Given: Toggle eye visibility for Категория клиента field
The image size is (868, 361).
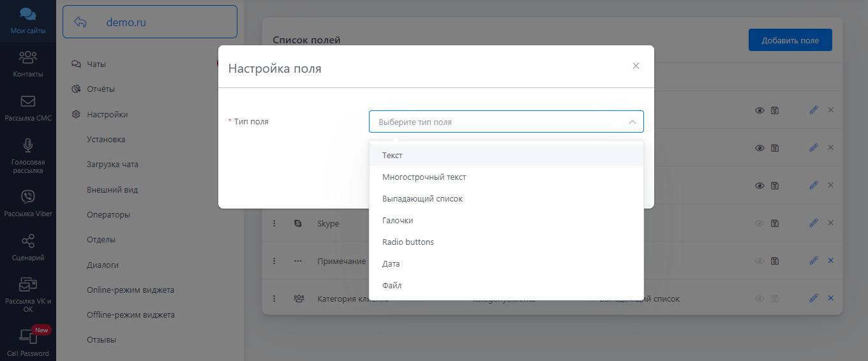Looking at the screenshot, I should click(x=759, y=298).
